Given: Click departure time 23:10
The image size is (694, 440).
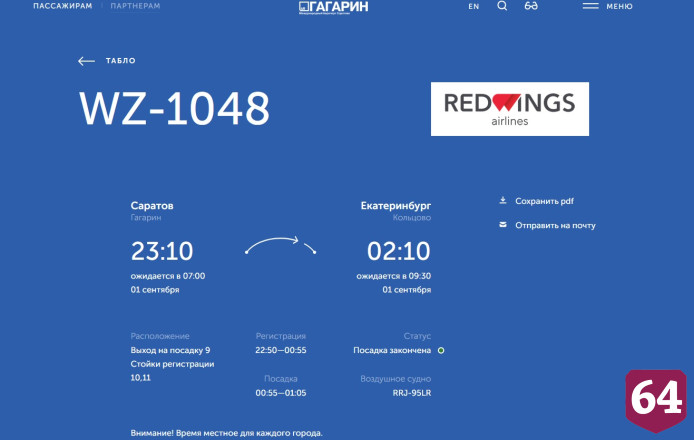Looking at the screenshot, I should [162, 251].
